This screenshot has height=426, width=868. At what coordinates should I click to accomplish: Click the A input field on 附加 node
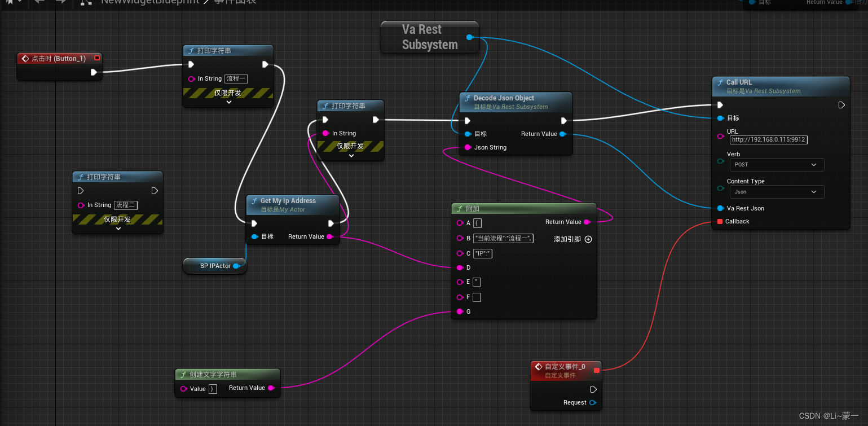477,223
